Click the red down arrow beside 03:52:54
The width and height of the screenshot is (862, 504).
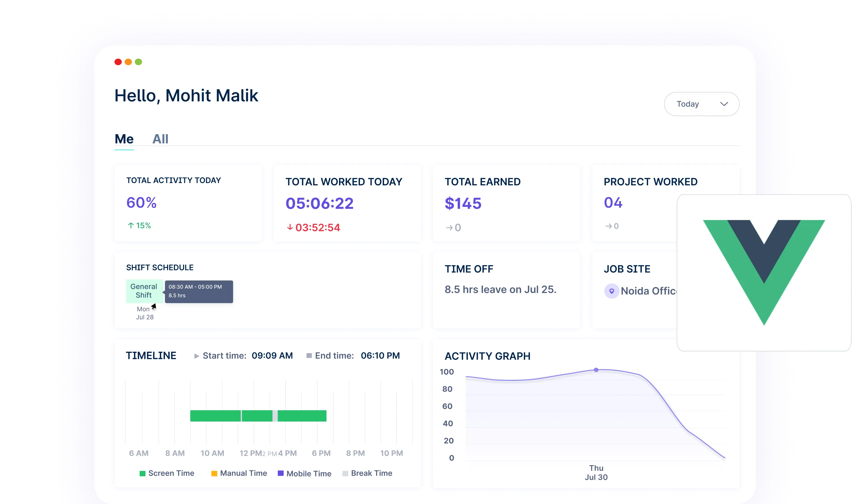coord(290,227)
